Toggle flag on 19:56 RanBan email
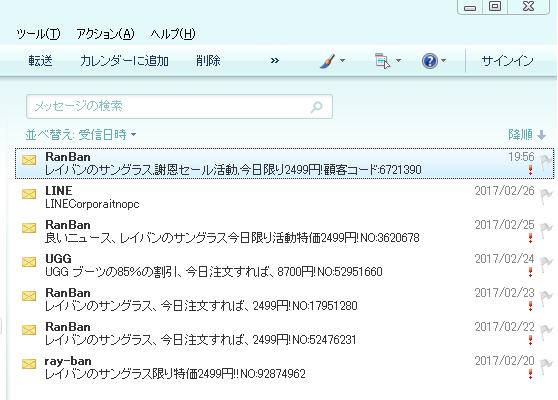Screen dimensions: 558x400 546,162
